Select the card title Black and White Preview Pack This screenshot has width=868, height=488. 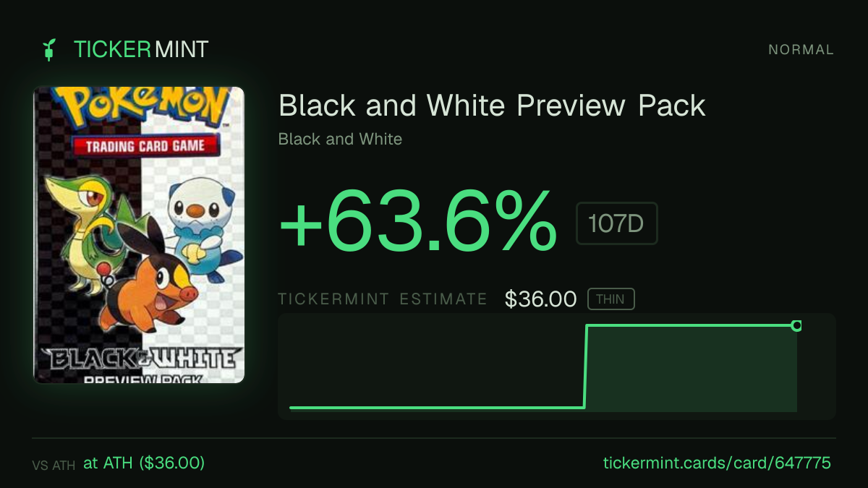click(x=492, y=106)
